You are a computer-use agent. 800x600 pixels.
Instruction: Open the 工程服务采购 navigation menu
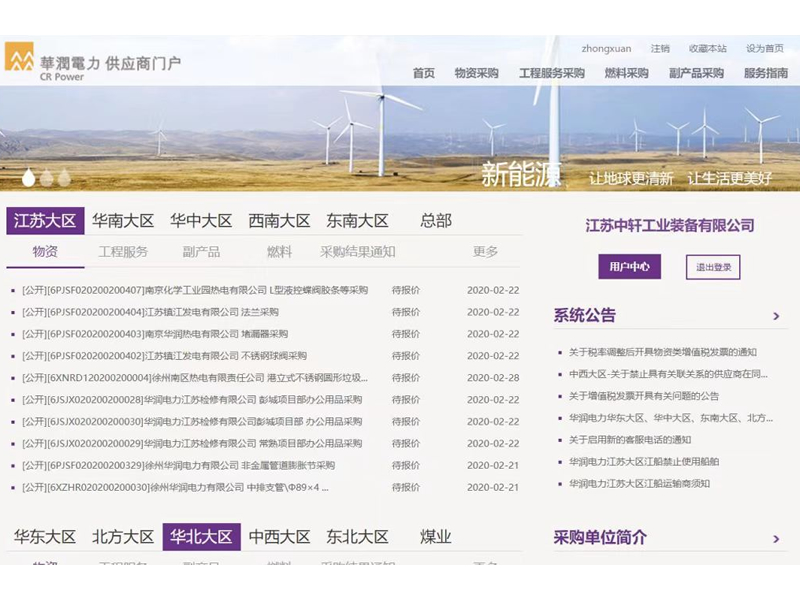[x=552, y=73]
